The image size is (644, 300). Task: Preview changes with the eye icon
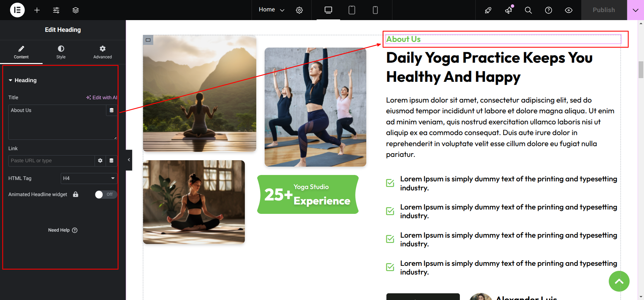click(569, 10)
